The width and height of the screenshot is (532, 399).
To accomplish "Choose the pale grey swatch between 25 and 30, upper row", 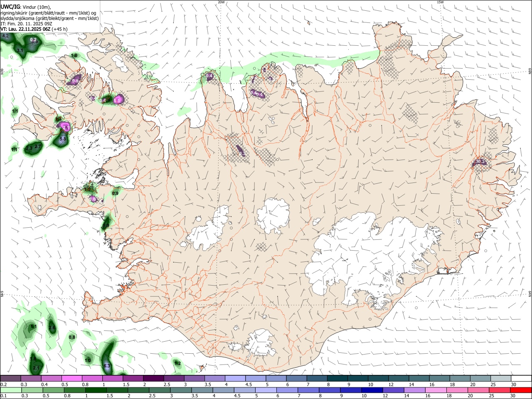I will click(501, 378).
